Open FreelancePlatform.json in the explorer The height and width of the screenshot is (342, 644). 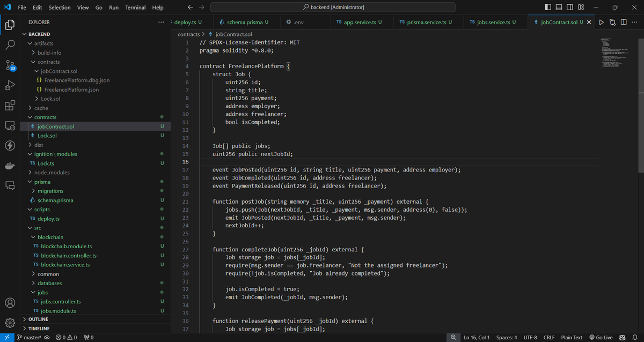(71, 90)
